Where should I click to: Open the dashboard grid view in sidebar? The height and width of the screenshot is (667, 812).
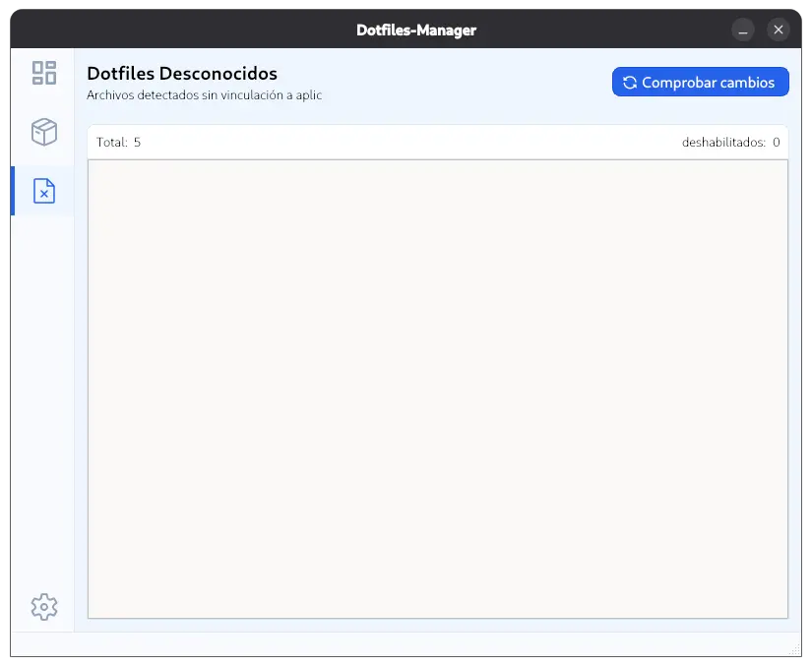coord(44,73)
